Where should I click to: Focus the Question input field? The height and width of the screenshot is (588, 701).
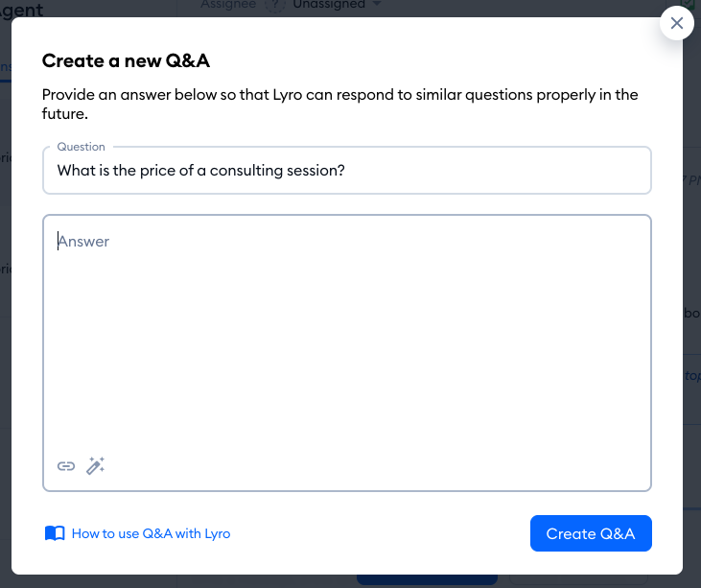[346, 171]
